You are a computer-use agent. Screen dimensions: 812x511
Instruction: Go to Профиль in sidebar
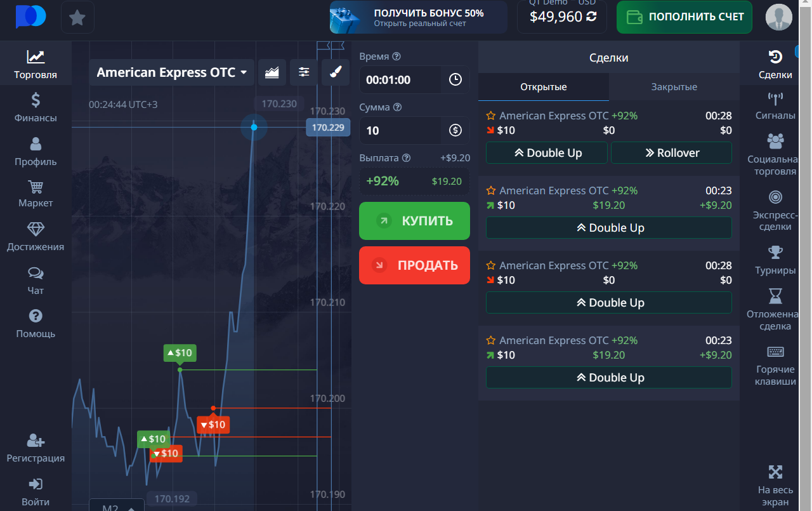pyautogui.click(x=36, y=152)
